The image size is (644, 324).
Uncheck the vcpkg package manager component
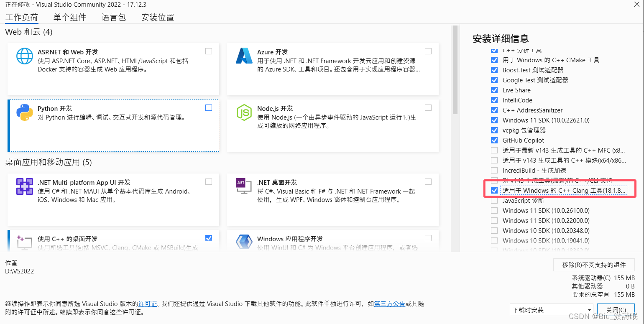point(494,130)
